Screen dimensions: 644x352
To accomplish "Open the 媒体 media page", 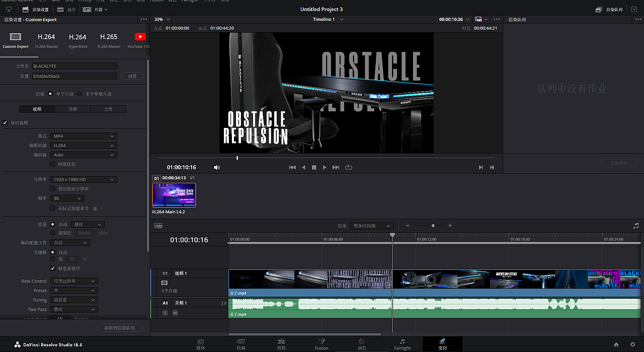I will point(201,344).
